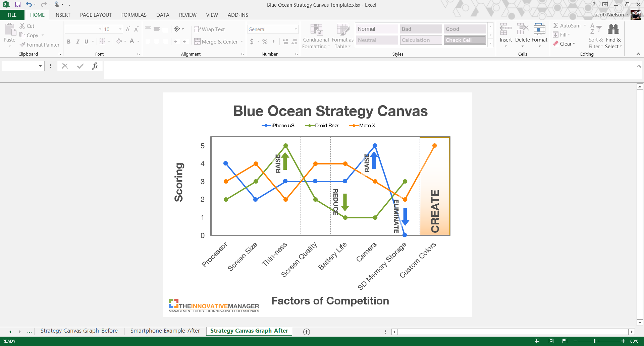
Task: Adjust the zoom slider handle
Action: [x=594, y=341]
